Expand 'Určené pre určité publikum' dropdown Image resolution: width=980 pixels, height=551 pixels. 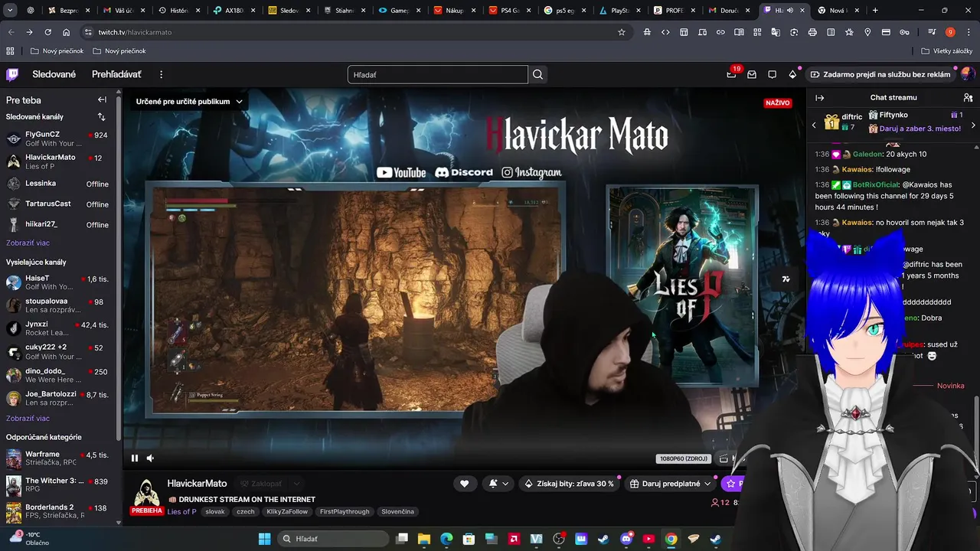(x=189, y=101)
